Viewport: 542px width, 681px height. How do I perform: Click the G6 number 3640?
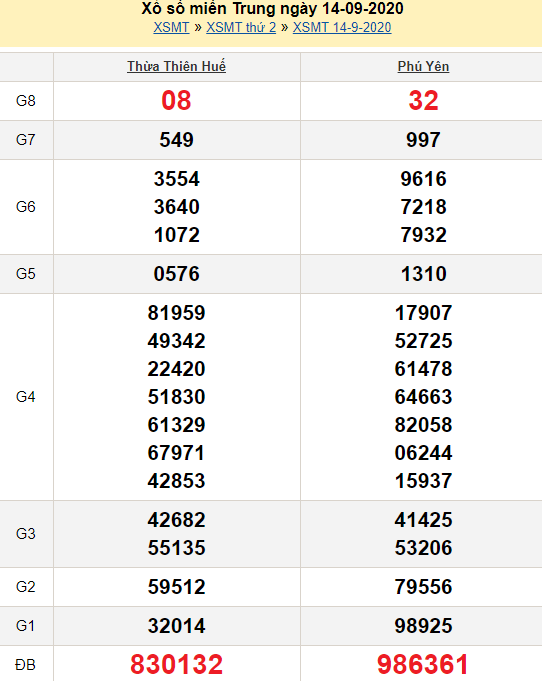pyautogui.click(x=176, y=207)
